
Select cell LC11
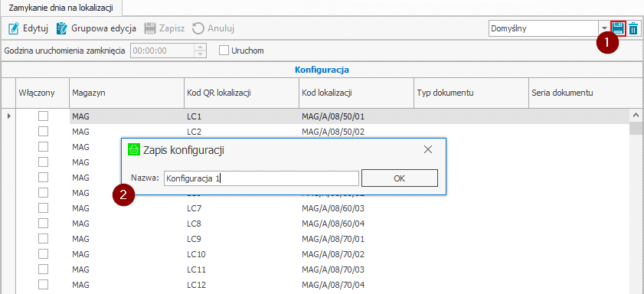coord(241,269)
